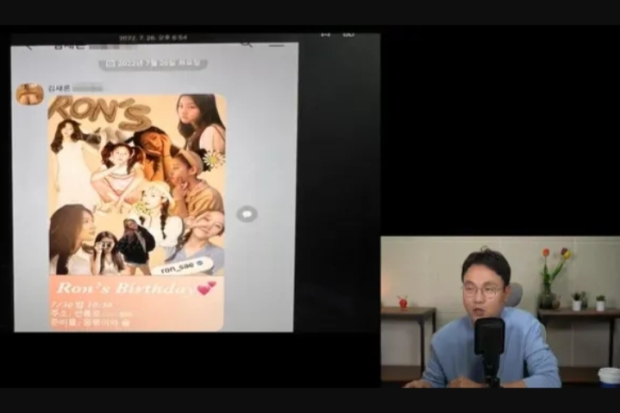
Task: Tap the share bubble icon beside the image
Action: point(247,213)
